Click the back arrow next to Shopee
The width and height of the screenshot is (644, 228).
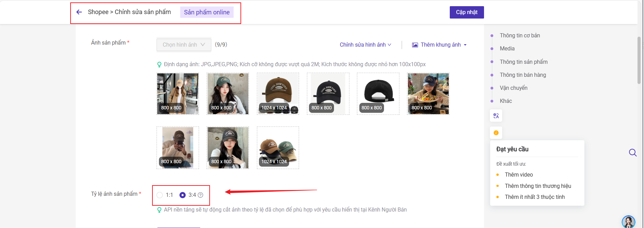[x=79, y=12]
